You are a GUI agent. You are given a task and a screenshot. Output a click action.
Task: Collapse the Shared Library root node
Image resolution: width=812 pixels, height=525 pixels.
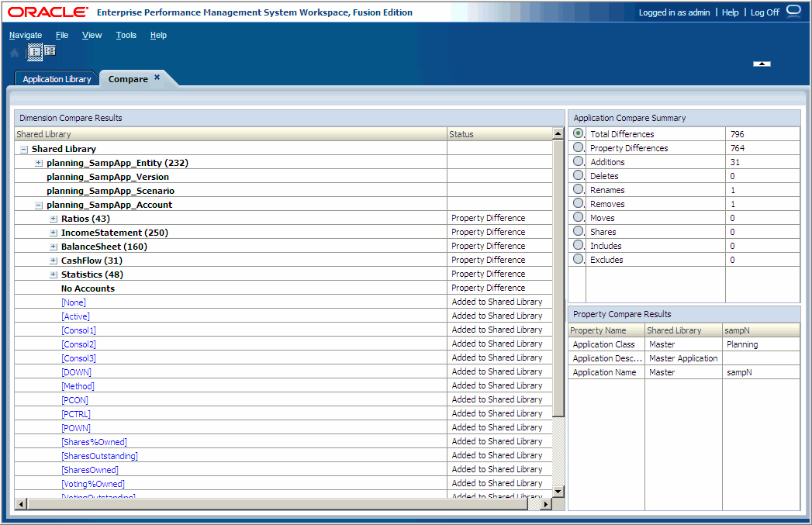tap(24, 149)
